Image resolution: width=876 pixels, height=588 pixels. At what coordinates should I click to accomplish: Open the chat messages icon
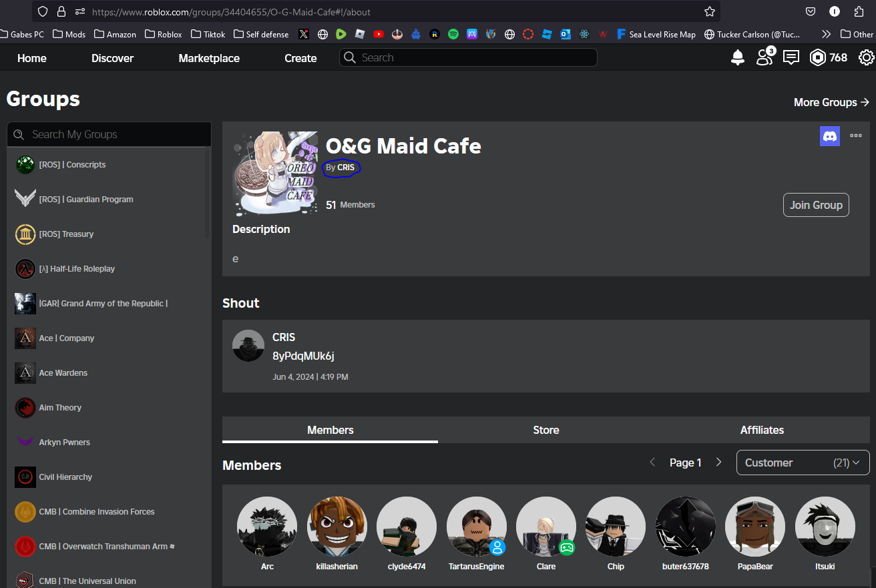click(791, 58)
